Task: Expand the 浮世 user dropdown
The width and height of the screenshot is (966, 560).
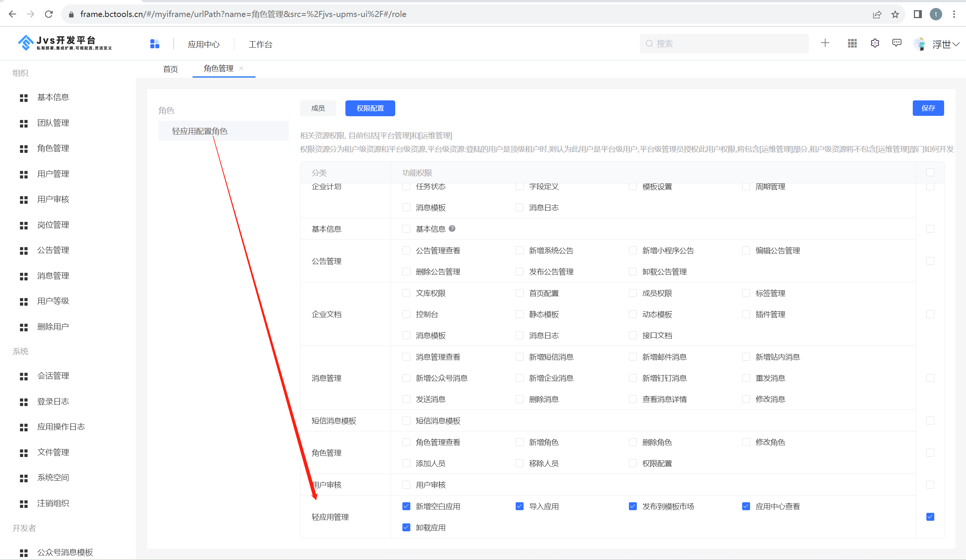Action: click(x=956, y=45)
